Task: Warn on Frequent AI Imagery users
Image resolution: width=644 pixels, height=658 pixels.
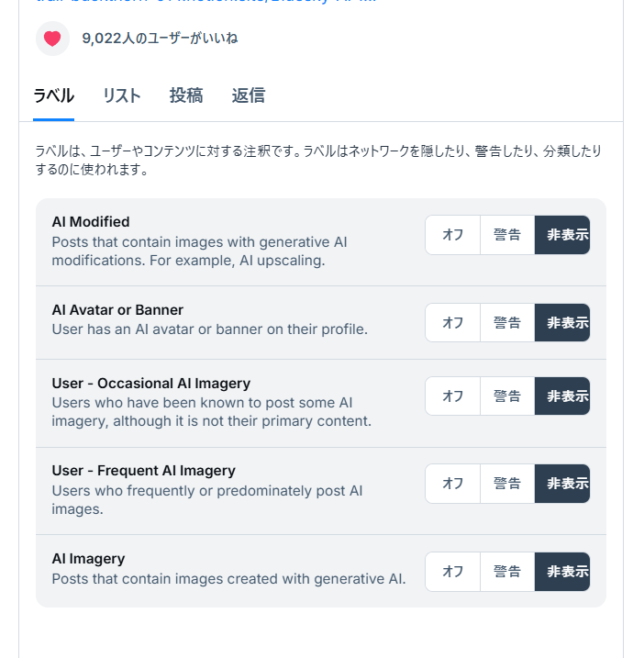Action: tap(507, 484)
